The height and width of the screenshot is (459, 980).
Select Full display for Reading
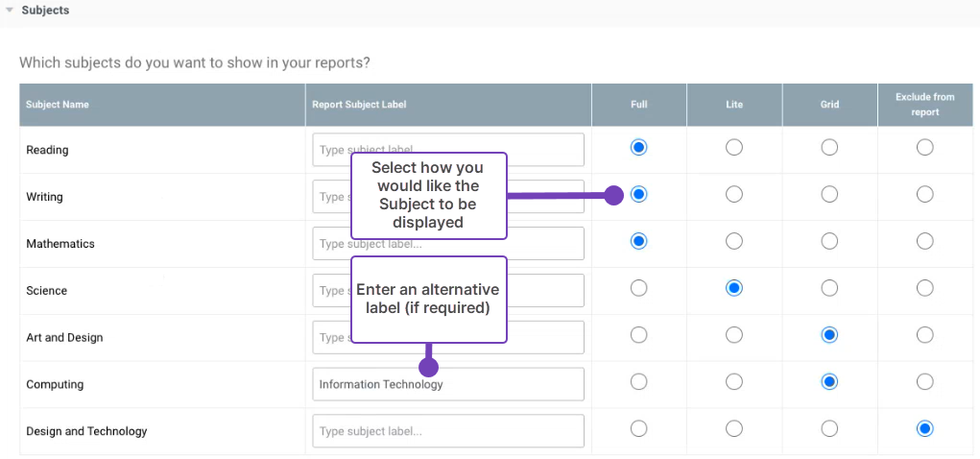point(638,147)
